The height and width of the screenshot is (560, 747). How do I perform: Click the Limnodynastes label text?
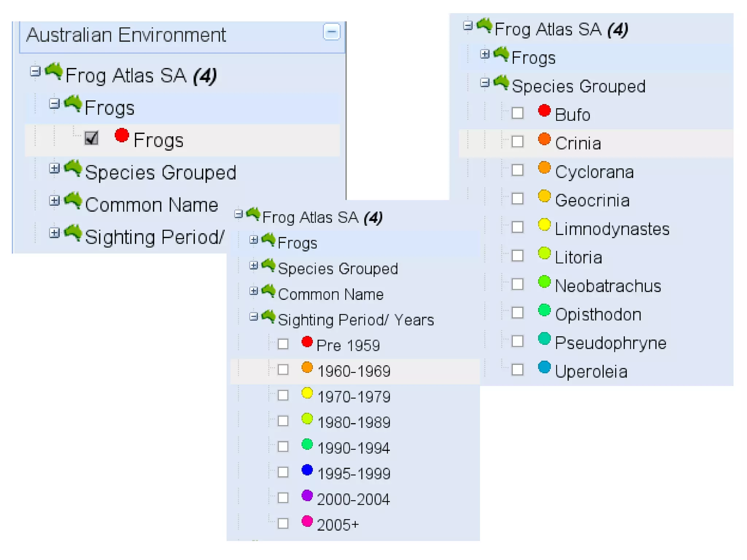[612, 229]
